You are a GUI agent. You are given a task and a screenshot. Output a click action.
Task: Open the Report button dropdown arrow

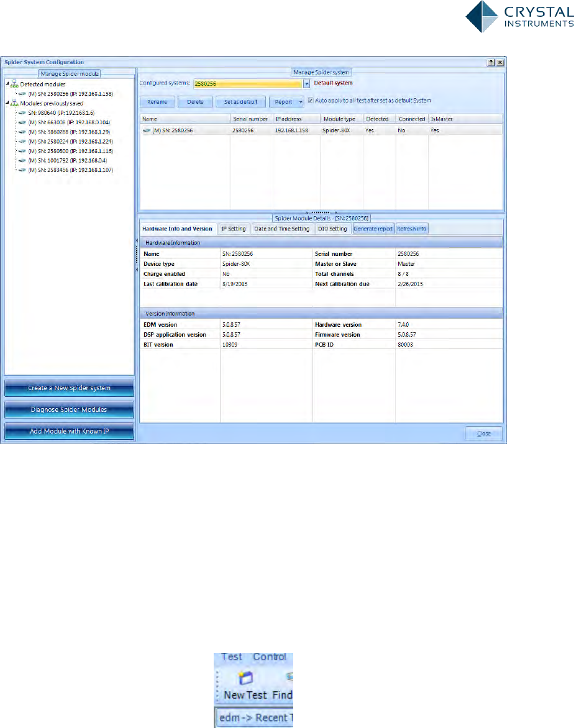tap(301, 102)
